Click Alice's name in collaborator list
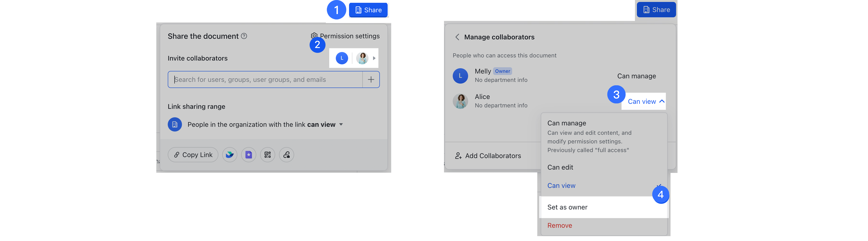The height and width of the screenshot is (241, 868). coord(482,97)
